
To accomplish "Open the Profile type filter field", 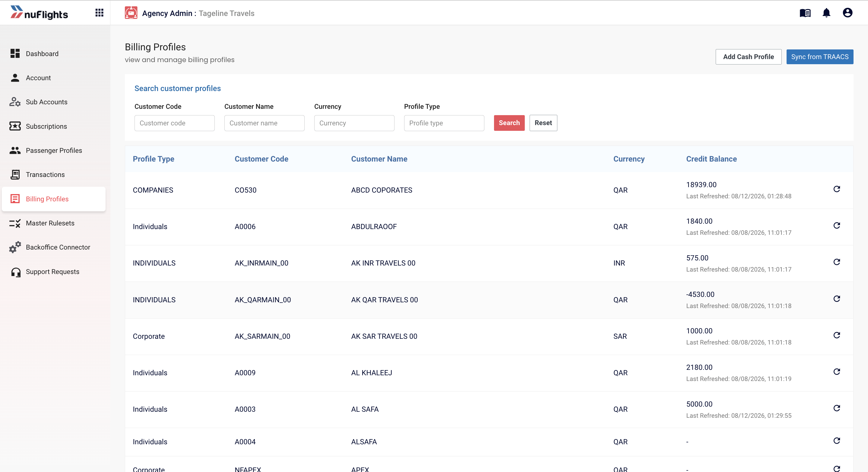I will click(444, 123).
